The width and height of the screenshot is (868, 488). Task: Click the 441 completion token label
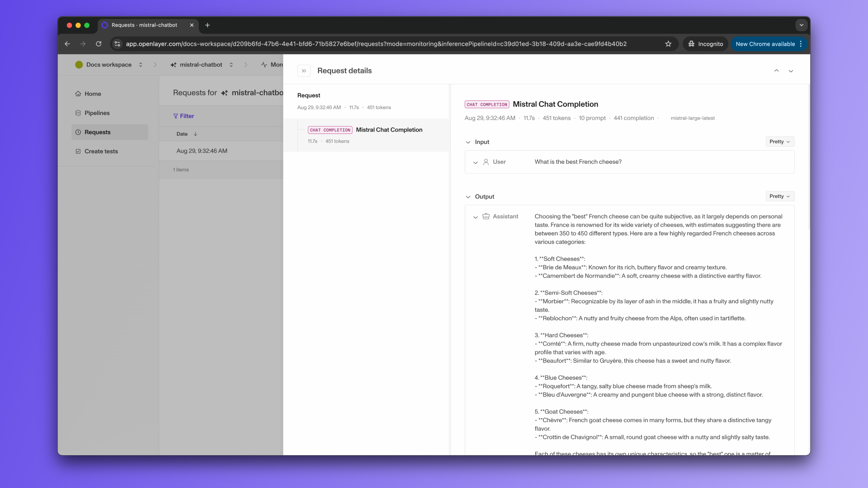pyautogui.click(x=634, y=118)
